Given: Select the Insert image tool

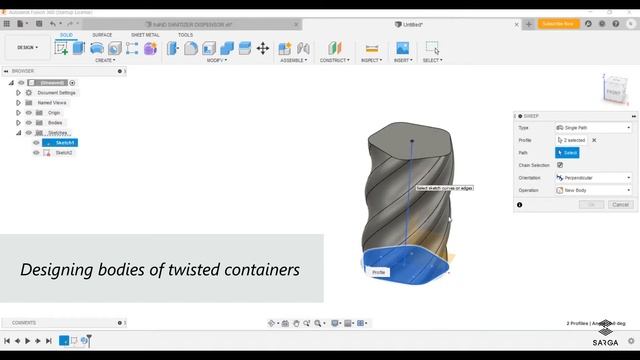Looking at the screenshot, I should click(x=402, y=48).
